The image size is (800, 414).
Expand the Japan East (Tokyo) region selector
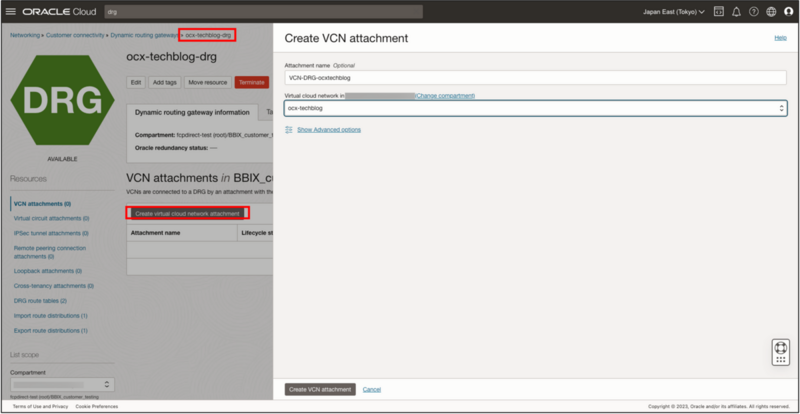point(673,12)
